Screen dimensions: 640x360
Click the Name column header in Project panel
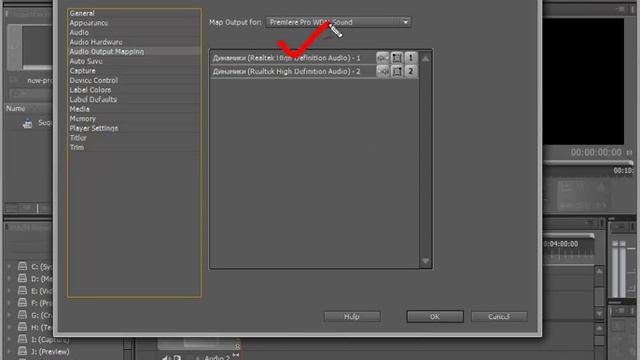pos(16,109)
